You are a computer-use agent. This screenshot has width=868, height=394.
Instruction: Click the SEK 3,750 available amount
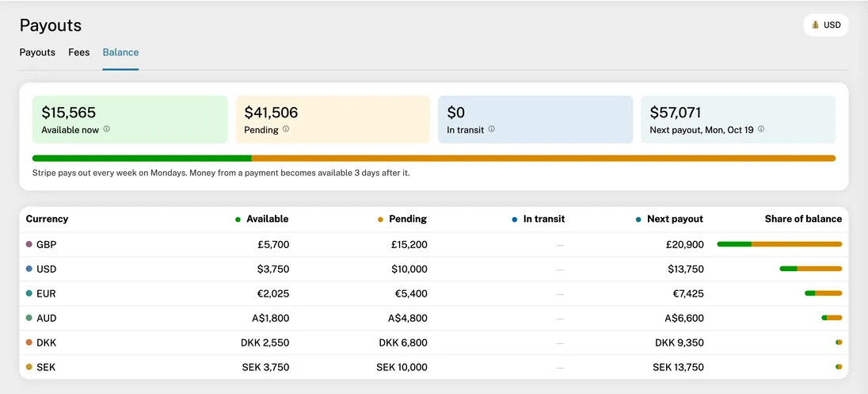coord(266,367)
